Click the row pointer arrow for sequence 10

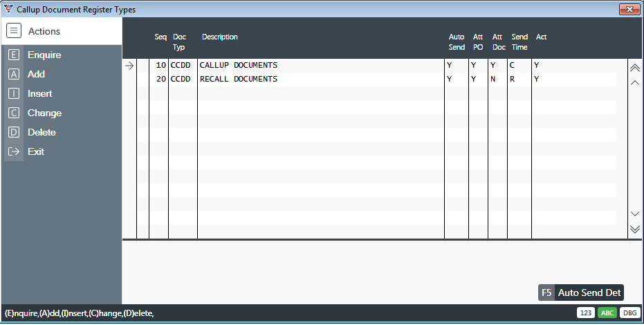coord(129,66)
